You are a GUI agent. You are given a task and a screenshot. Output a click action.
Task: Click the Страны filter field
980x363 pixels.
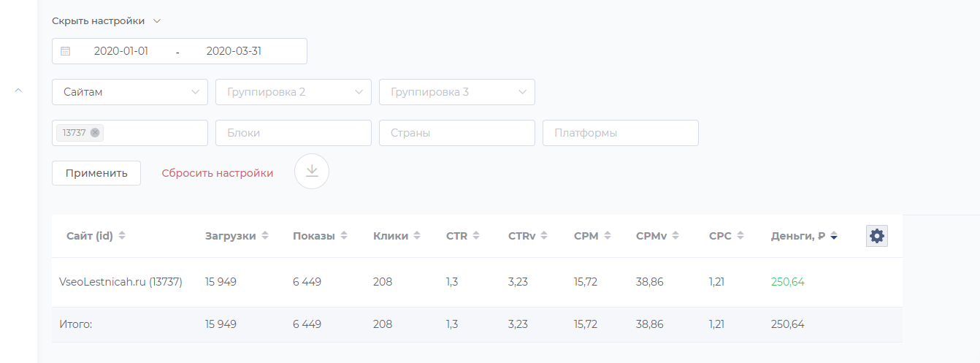(457, 133)
